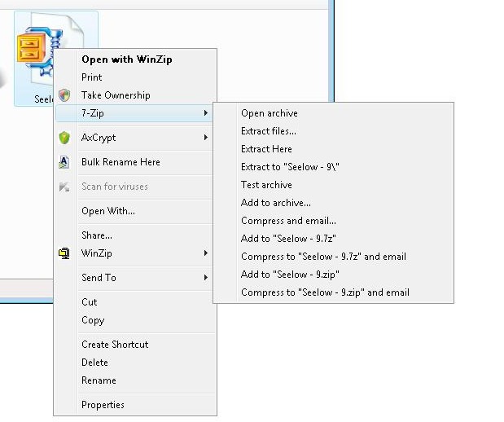Choose Open with WinZip
This screenshot has height=422, width=504.
click(x=127, y=59)
